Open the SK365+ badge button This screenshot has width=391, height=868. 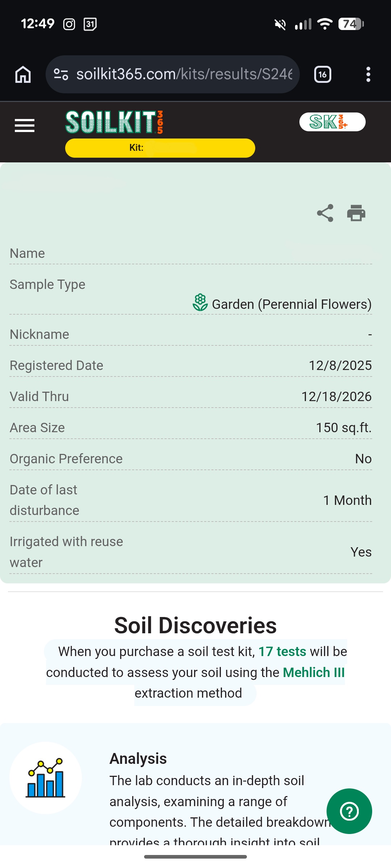pyautogui.click(x=332, y=122)
